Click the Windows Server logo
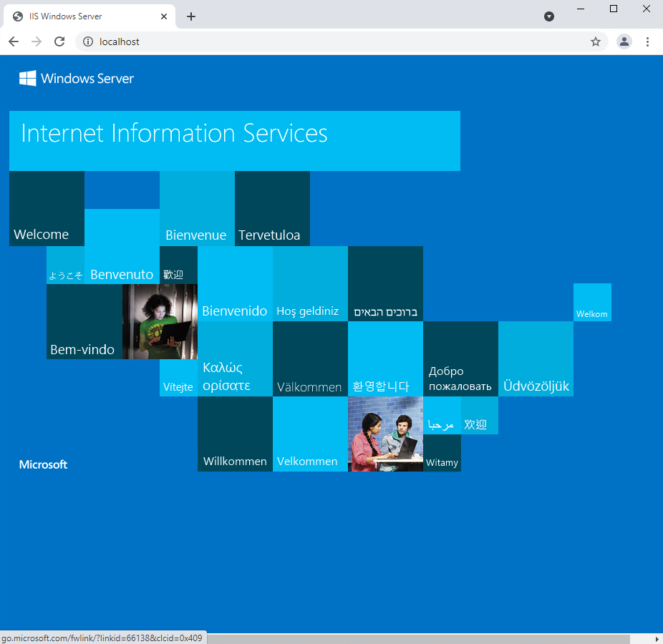Viewport: 663px width, 644px height. click(77, 78)
